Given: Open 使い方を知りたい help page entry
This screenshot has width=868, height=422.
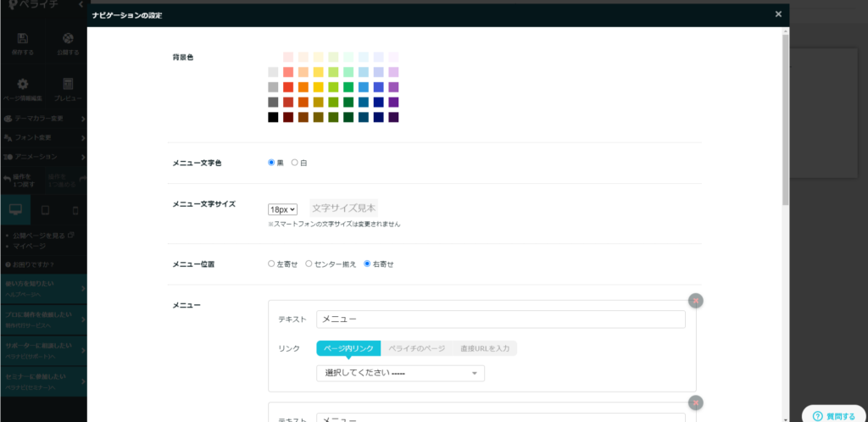Looking at the screenshot, I should (44, 289).
